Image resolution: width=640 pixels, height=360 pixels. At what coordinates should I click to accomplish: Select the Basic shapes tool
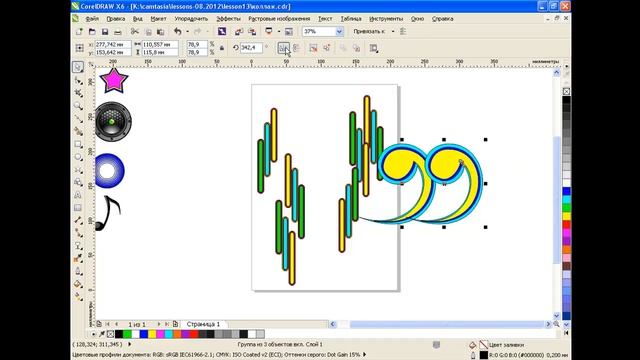pos(78,182)
